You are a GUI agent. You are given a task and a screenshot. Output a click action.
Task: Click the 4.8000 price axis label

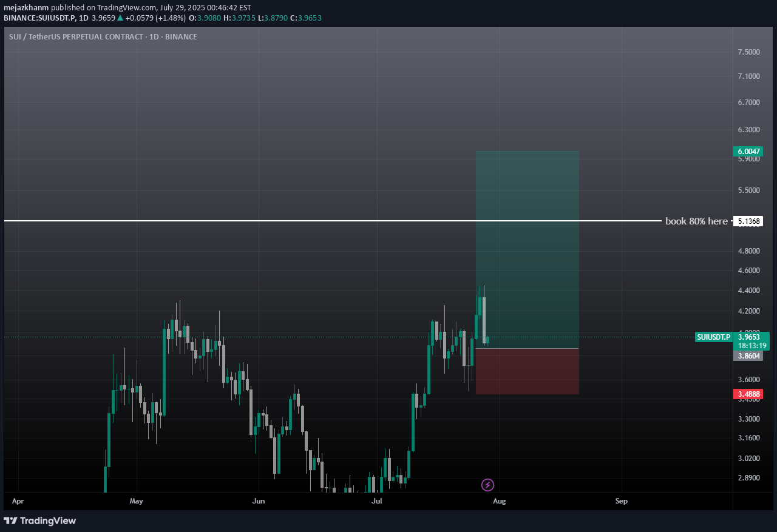(x=748, y=251)
